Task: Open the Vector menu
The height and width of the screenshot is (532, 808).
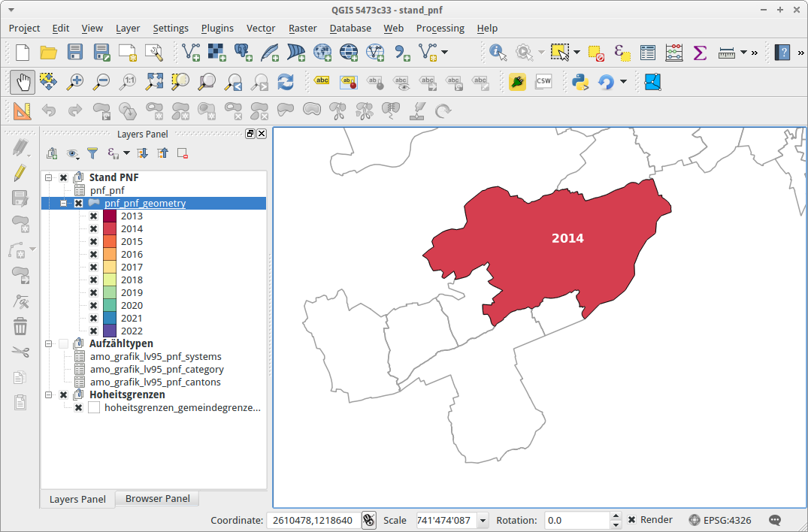Action: coord(261,29)
